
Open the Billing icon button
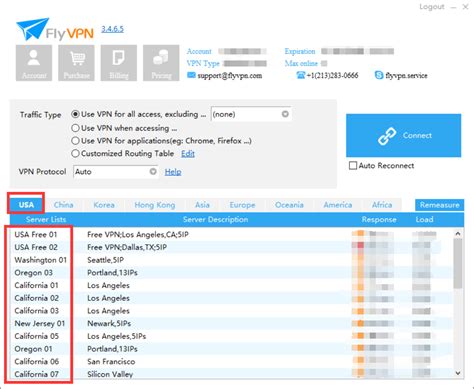click(119, 63)
